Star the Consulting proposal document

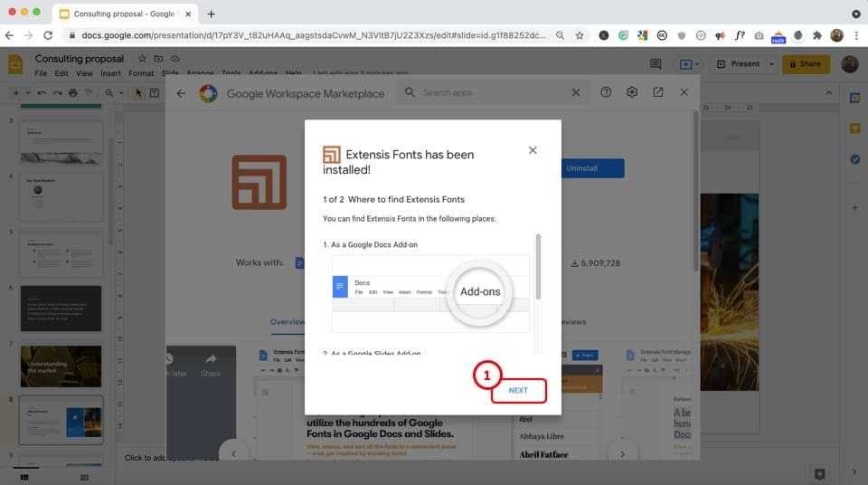[142, 59]
